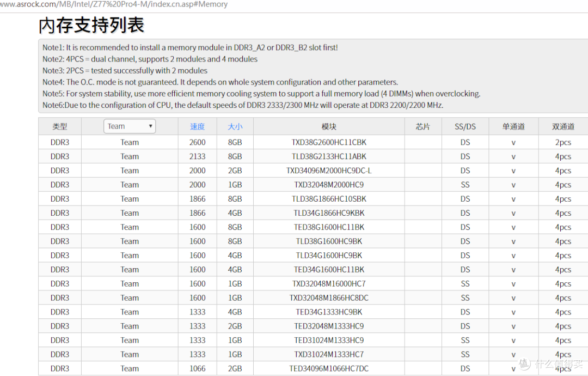
Task: Select the 类型 column header
Action: (x=60, y=126)
